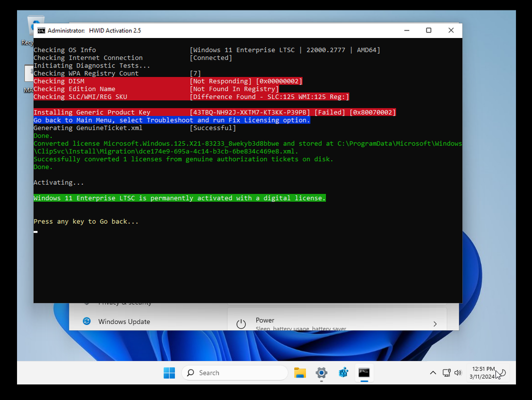Click 'Generating GenuineTicket.xml' line
This screenshot has width=532, height=400.
pyautogui.click(x=134, y=128)
